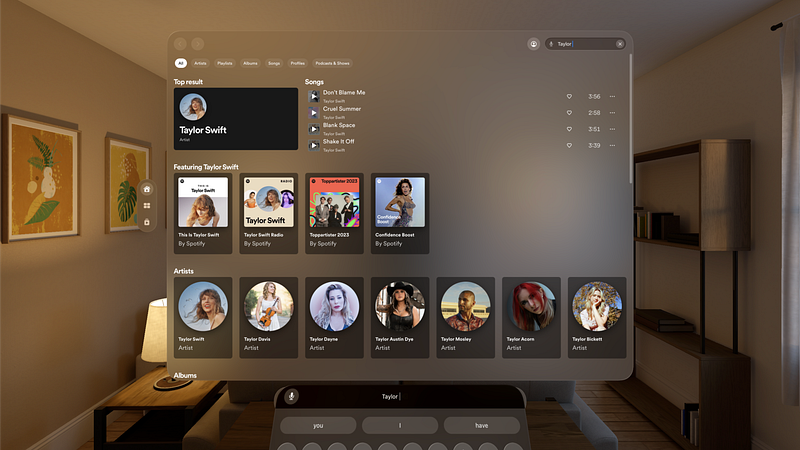Select the Playlists filter tab
Image resolution: width=800 pixels, height=450 pixels.
click(225, 63)
